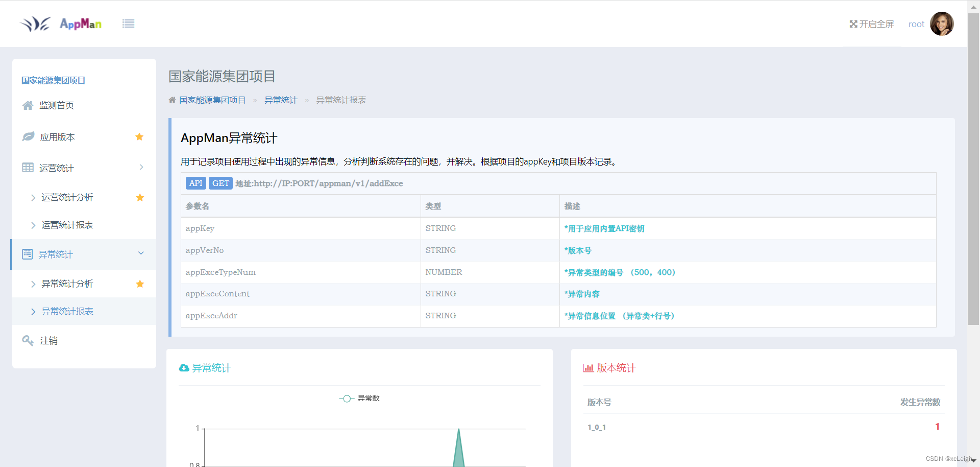Image resolution: width=980 pixels, height=467 pixels.
Task: Click the arrow before 异常统计分析
Action: click(x=33, y=284)
